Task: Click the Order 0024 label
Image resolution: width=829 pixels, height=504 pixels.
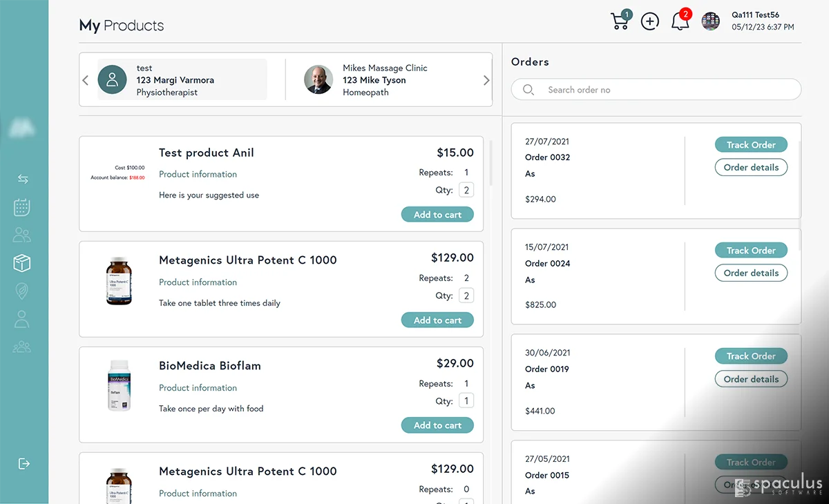Action: pyautogui.click(x=547, y=263)
